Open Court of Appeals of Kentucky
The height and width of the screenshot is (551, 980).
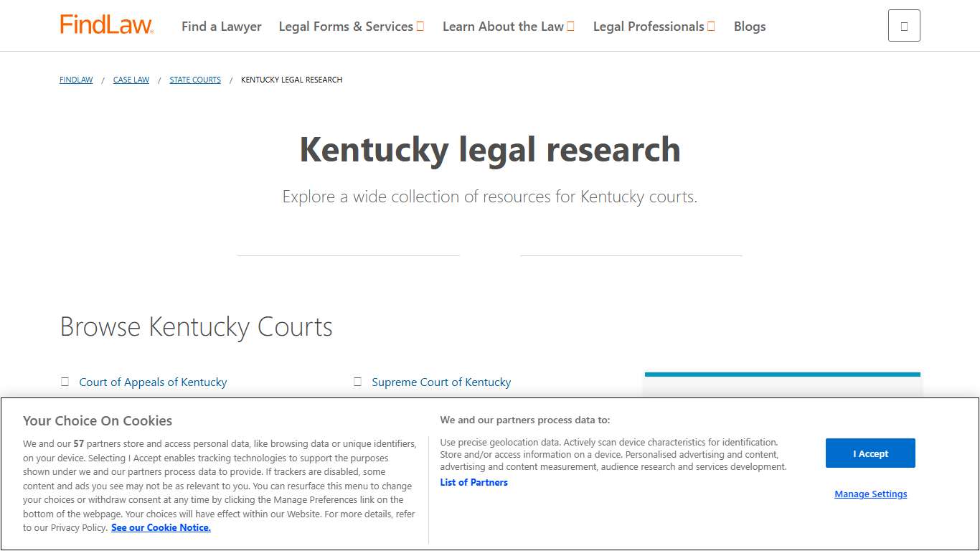pyautogui.click(x=153, y=382)
